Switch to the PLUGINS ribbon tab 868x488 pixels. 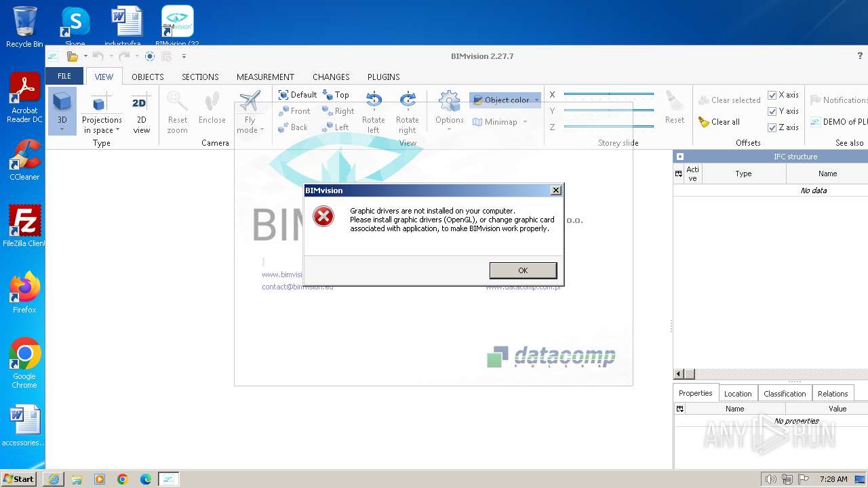(383, 77)
